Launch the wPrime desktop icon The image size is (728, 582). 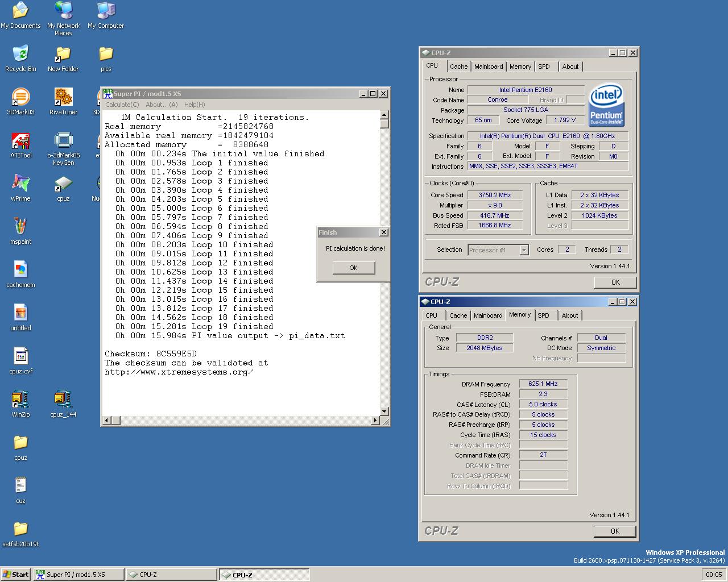[x=20, y=188]
